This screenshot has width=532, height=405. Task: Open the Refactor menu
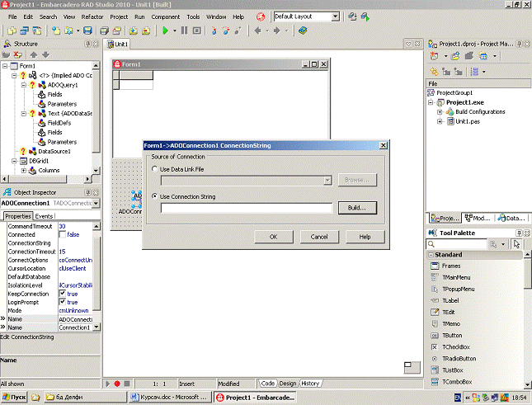point(92,16)
